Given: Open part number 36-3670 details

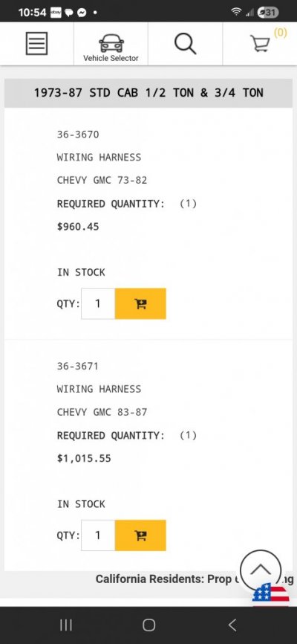Looking at the screenshot, I should (78, 135).
